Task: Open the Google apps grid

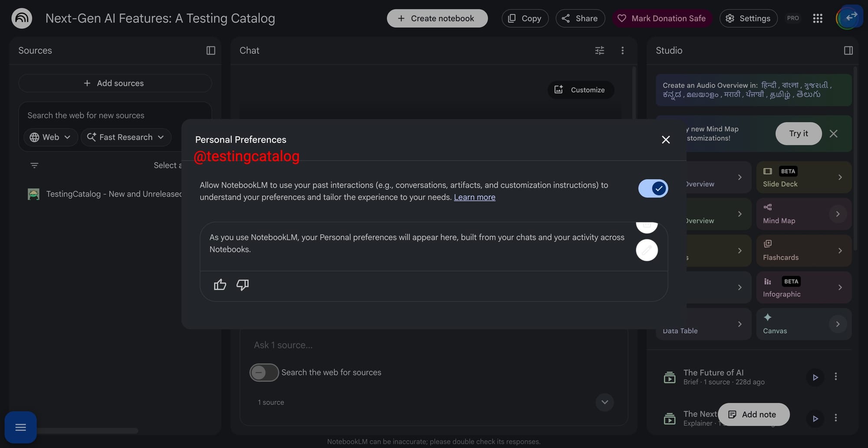Action: pos(818,18)
